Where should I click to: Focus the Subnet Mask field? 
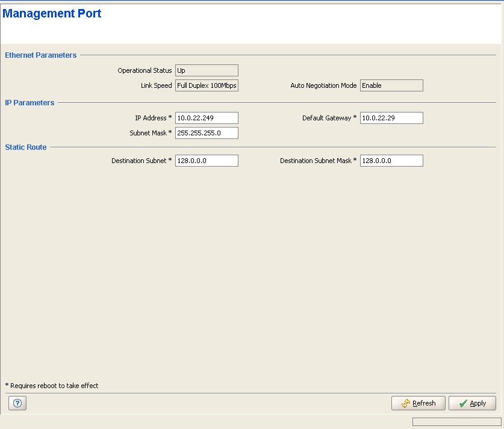[207, 133]
